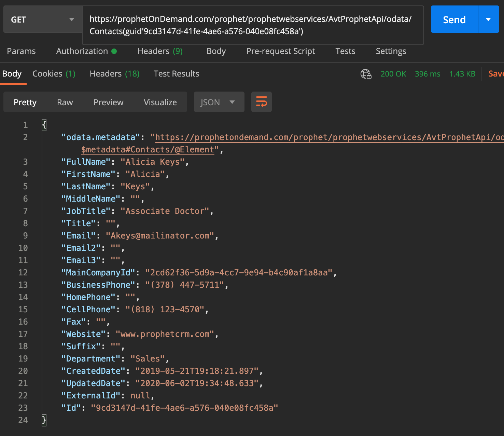Click the 396 ms response time

click(428, 74)
